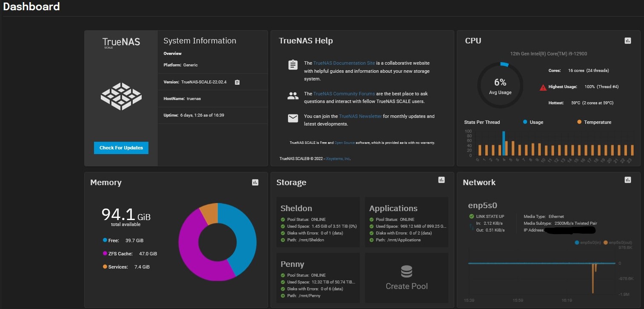The image size is (644, 309).
Task: Click the Dashboard page heading
Action: (31, 6)
